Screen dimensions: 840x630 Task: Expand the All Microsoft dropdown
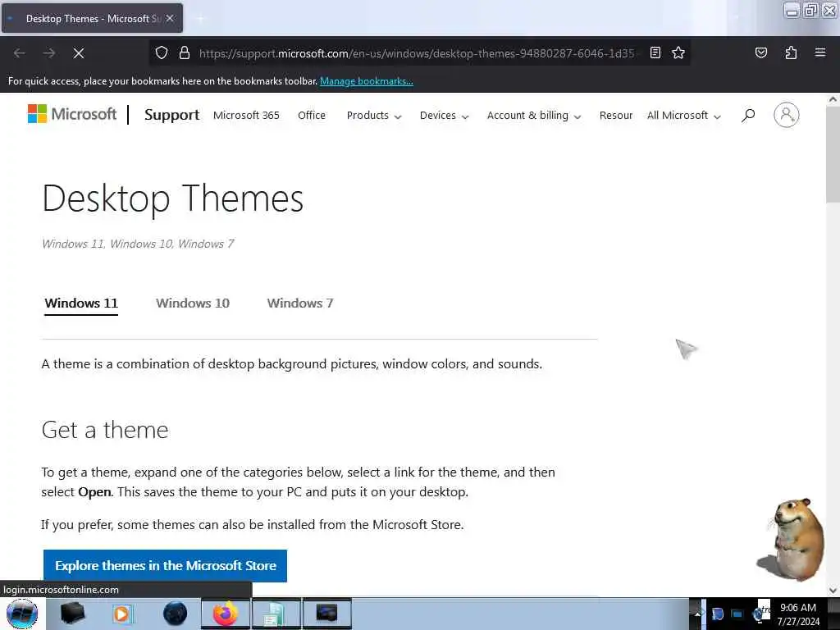tap(683, 115)
